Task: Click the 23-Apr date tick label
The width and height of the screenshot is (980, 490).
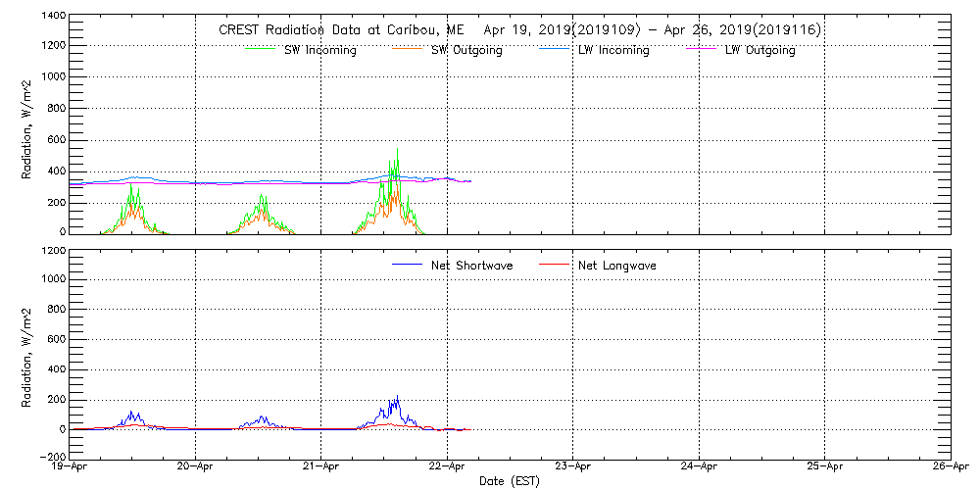Action: pos(572,466)
